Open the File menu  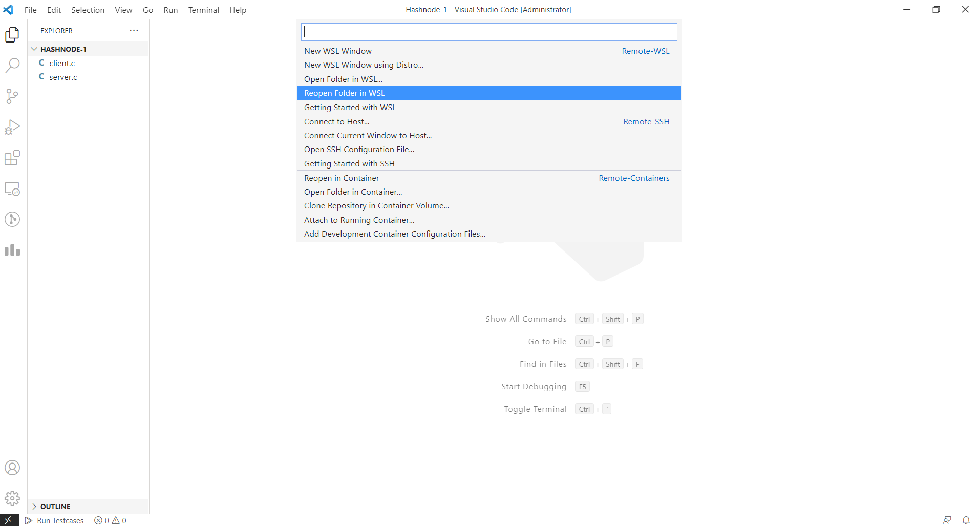click(x=31, y=10)
